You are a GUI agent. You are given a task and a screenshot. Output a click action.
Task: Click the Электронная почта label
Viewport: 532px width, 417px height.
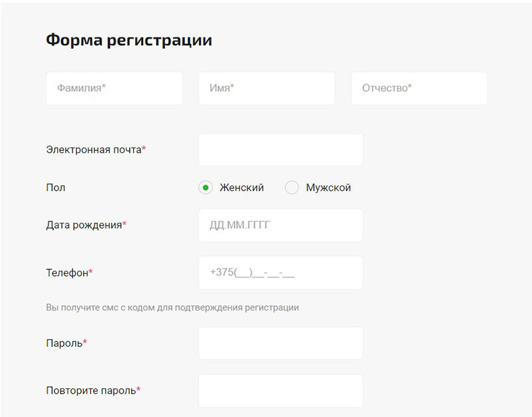pyautogui.click(x=94, y=150)
